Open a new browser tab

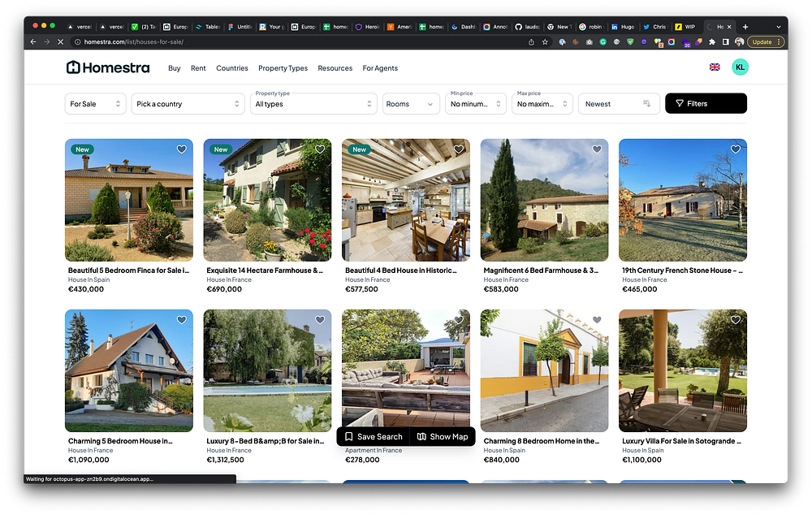tap(745, 27)
